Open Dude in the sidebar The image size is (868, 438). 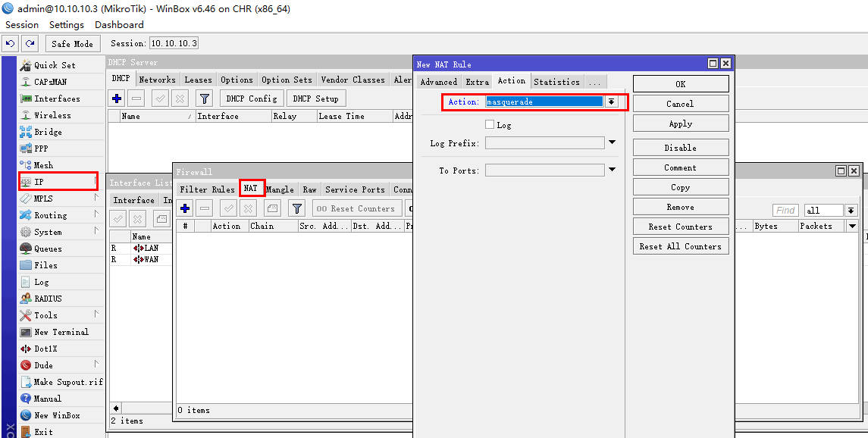pos(43,365)
